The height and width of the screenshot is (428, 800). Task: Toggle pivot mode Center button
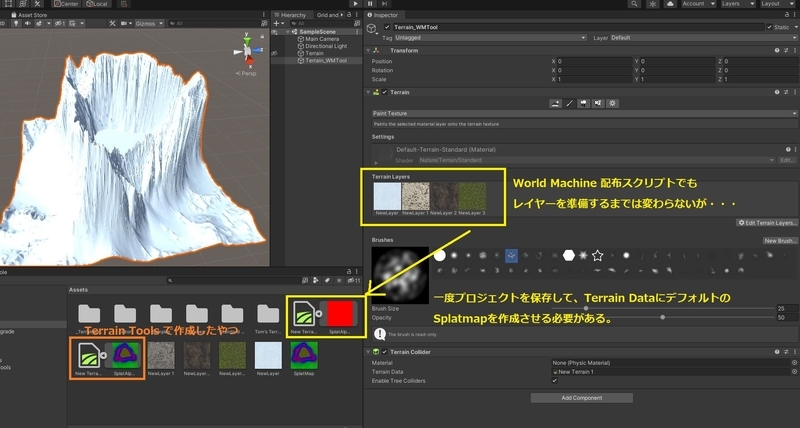point(66,4)
